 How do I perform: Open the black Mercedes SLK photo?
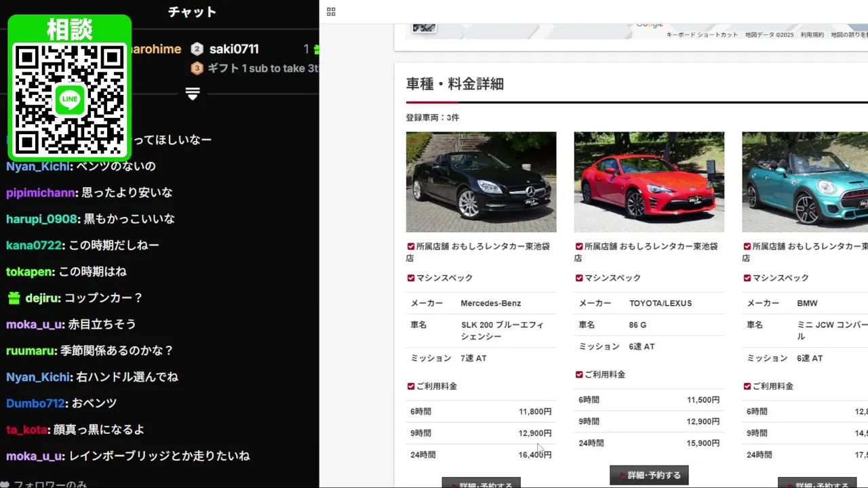pyautogui.click(x=481, y=182)
